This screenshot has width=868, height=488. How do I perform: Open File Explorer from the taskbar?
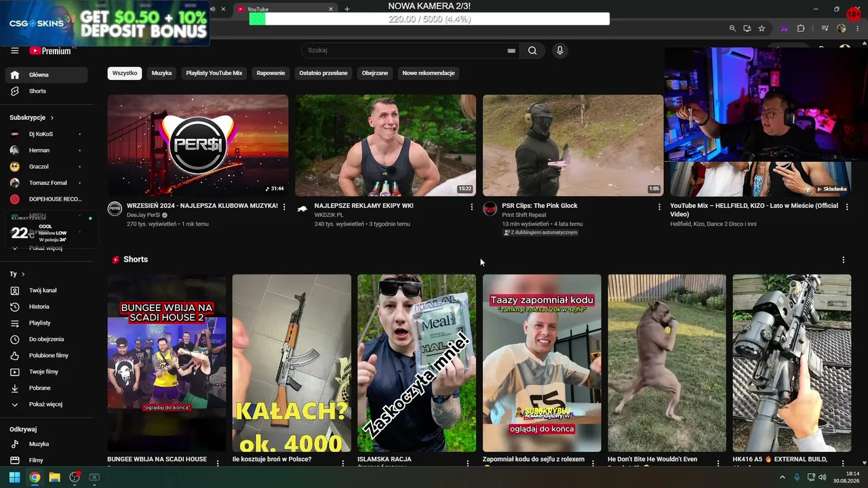(x=54, y=477)
